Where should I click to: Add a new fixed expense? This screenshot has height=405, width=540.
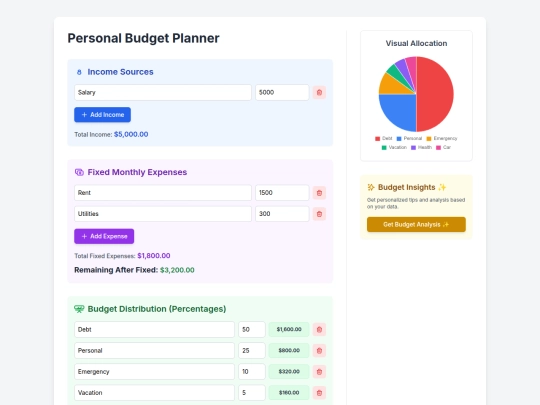[104, 236]
